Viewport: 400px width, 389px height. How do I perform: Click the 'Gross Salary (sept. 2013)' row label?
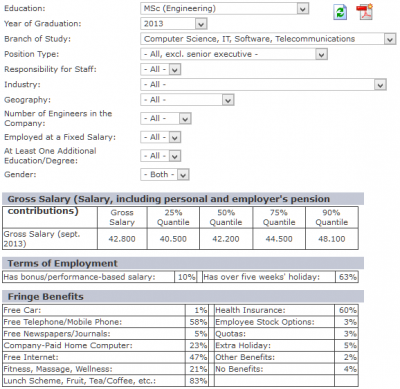[x=42, y=239]
